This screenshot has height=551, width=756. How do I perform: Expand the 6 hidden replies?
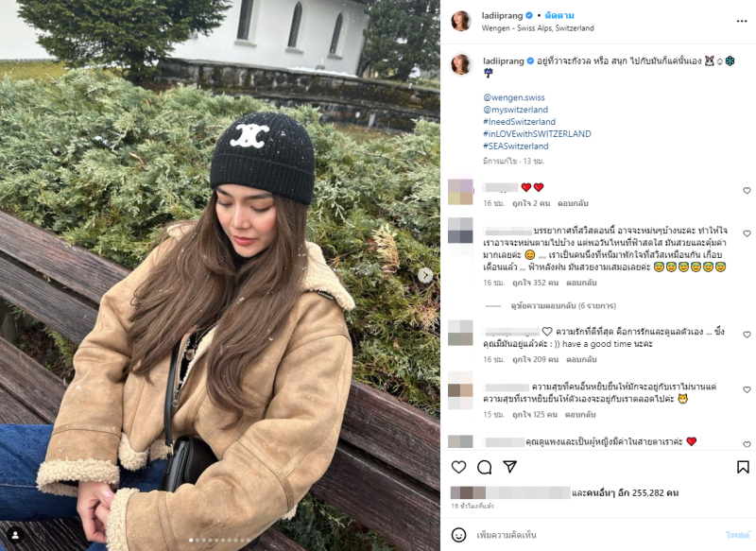click(563, 305)
